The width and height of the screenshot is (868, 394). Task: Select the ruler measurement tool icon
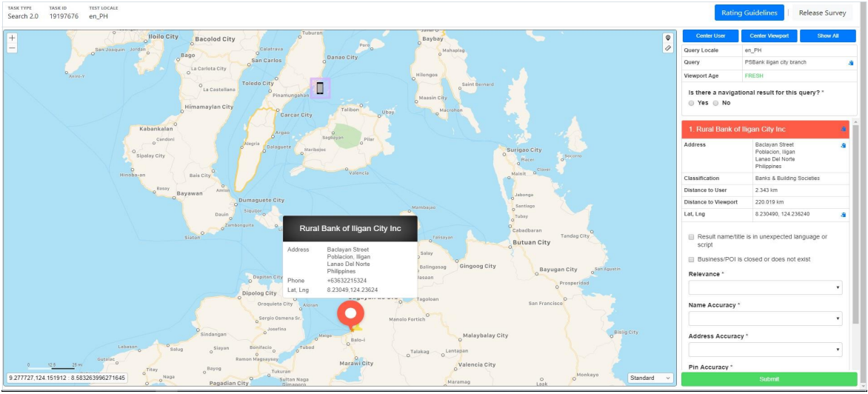pos(668,48)
